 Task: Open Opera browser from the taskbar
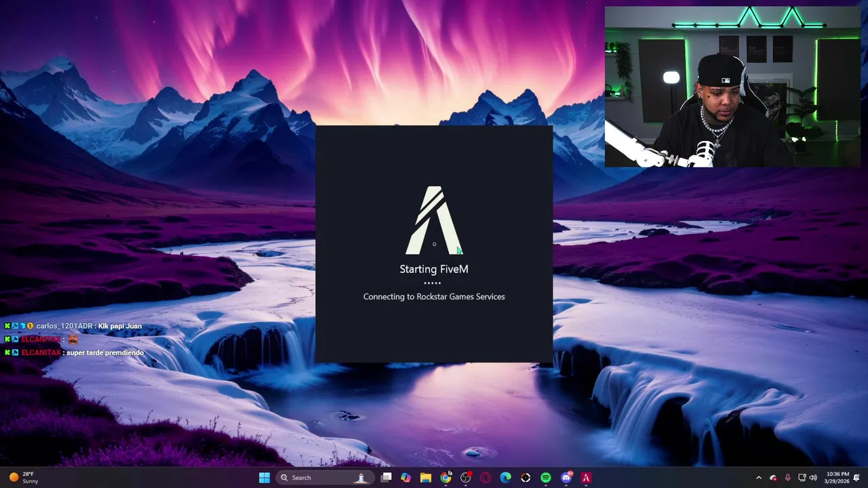click(x=486, y=478)
